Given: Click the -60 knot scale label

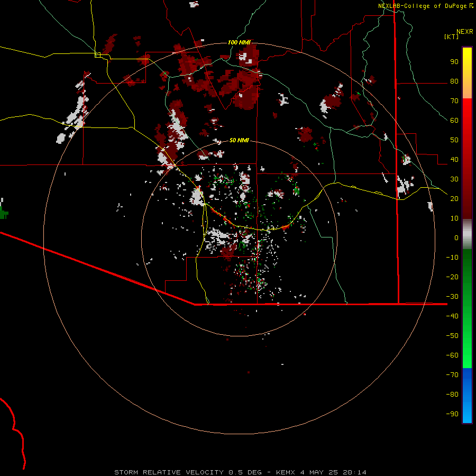Looking at the screenshot, I should click(452, 355).
